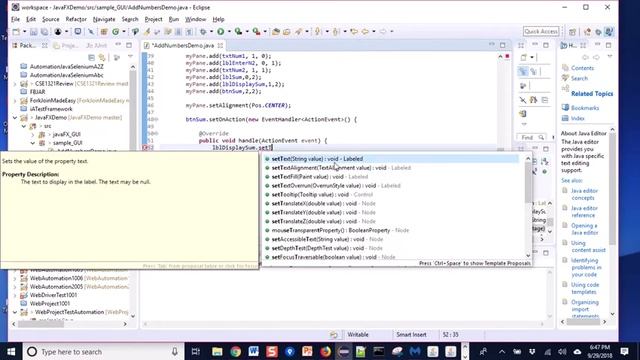Click the back navigation arrow in toolbar
The image size is (640, 360).
pos(365,31)
